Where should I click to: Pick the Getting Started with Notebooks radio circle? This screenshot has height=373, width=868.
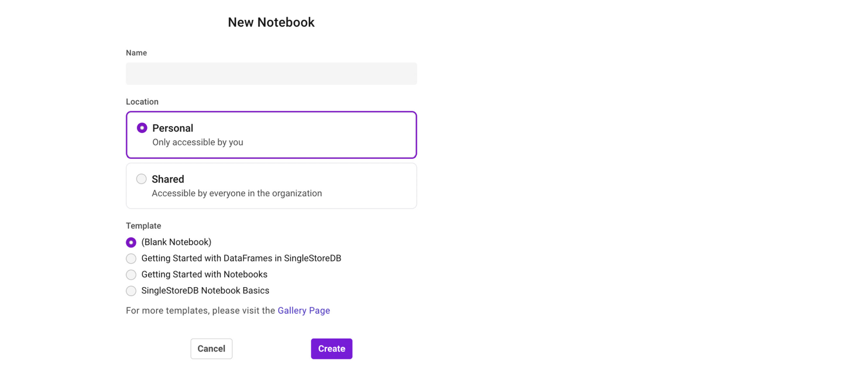[x=131, y=275]
